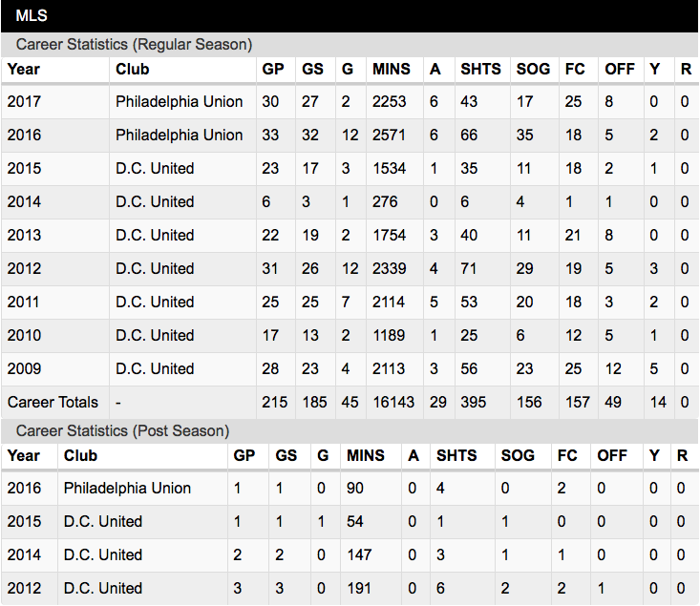Click the post season FC column header

[567, 455]
